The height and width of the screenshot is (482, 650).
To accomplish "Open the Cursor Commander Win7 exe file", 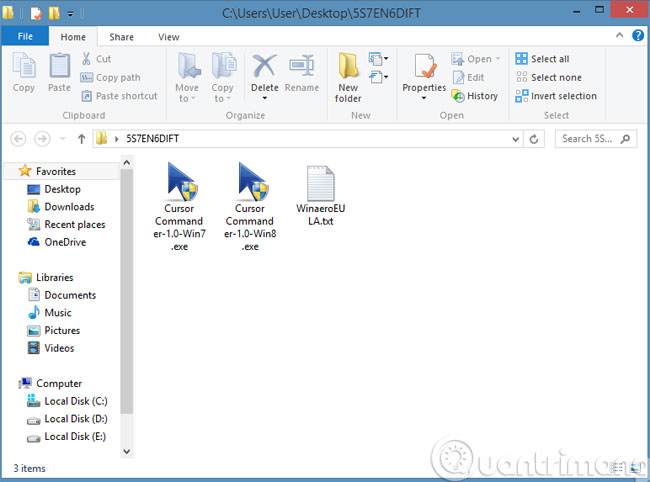I will pos(178,207).
